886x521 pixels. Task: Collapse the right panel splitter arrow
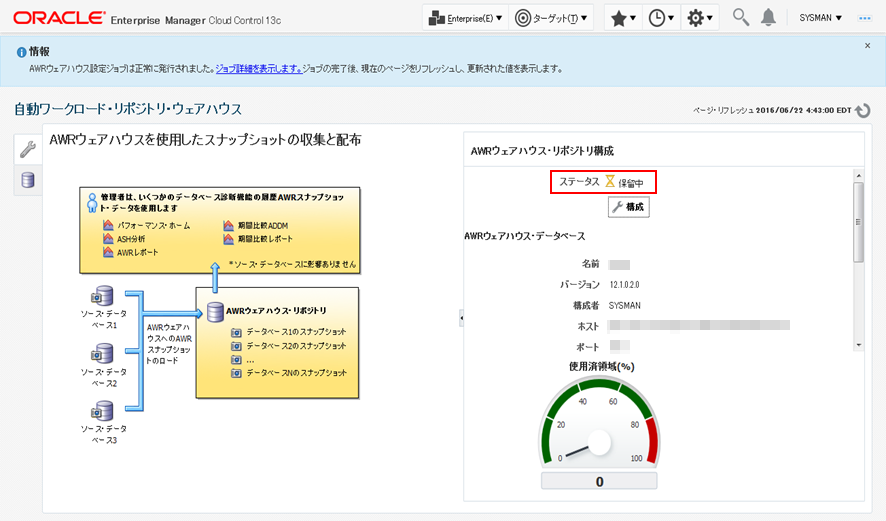tap(462, 318)
